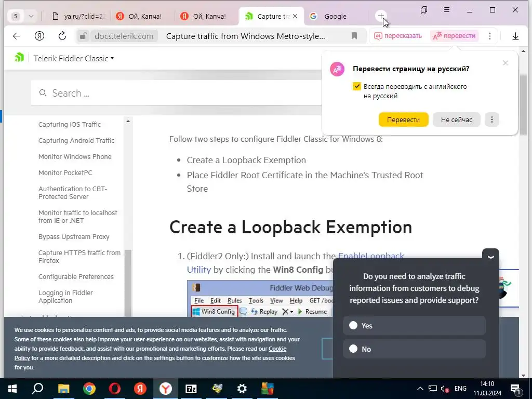The width and height of the screenshot is (532, 399).
Task: Switch to Yandex Browser taskbar icon
Action: pyautogui.click(x=166, y=389)
